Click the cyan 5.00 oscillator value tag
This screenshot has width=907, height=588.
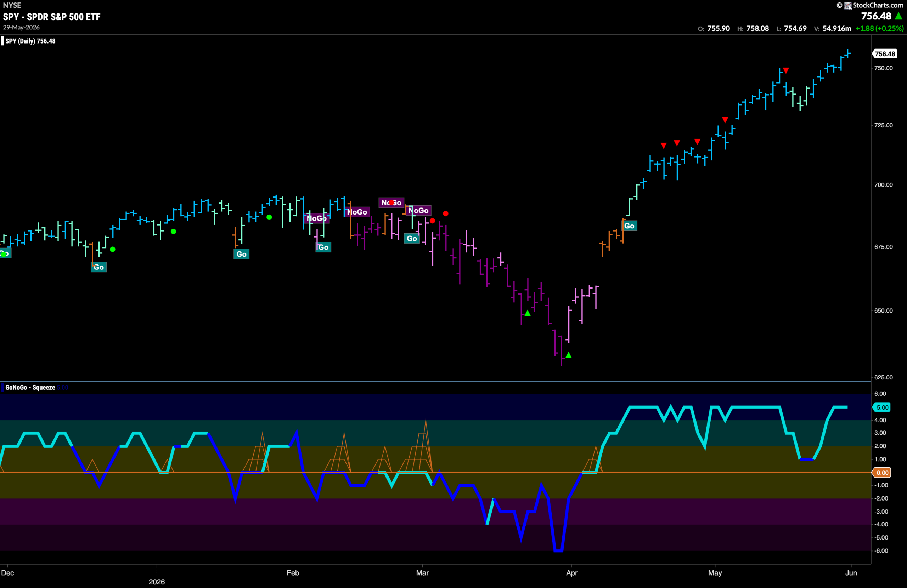pyautogui.click(x=882, y=407)
